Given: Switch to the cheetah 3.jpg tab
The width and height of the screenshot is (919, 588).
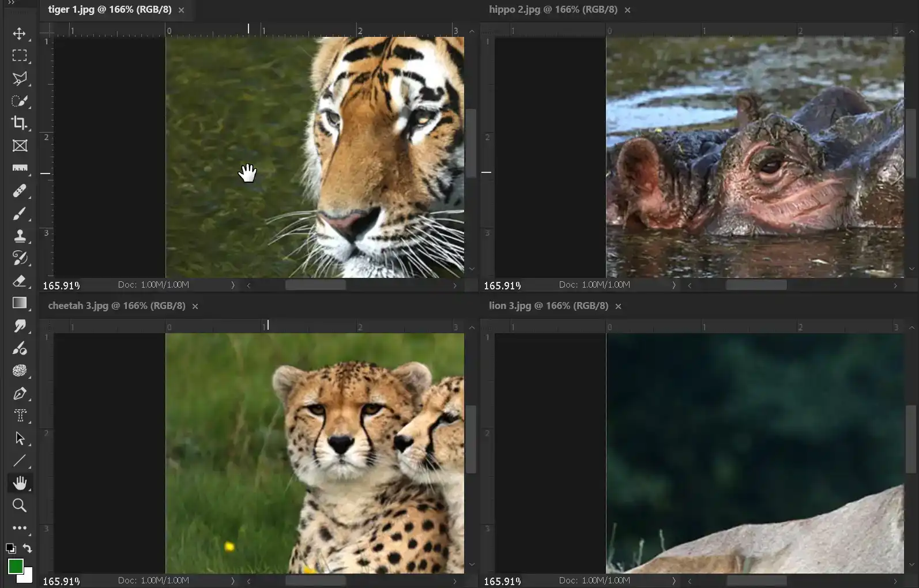Looking at the screenshot, I should [x=116, y=306].
